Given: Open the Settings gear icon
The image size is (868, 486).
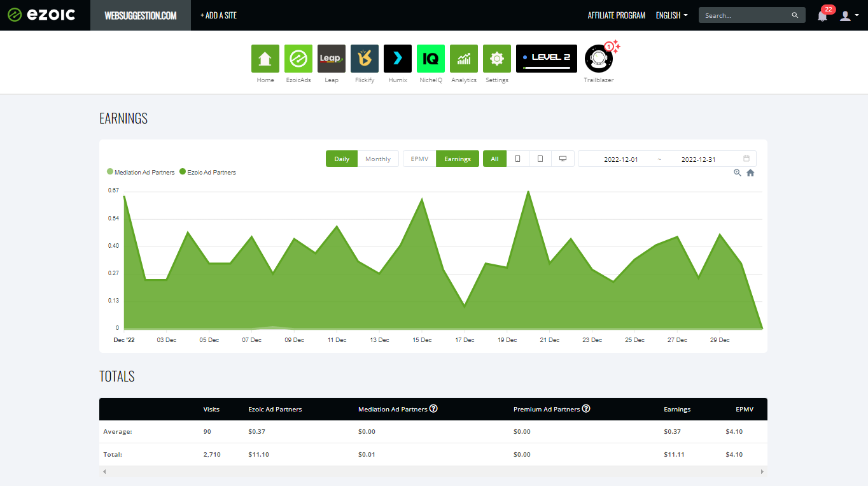Looking at the screenshot, I should 497,59.
